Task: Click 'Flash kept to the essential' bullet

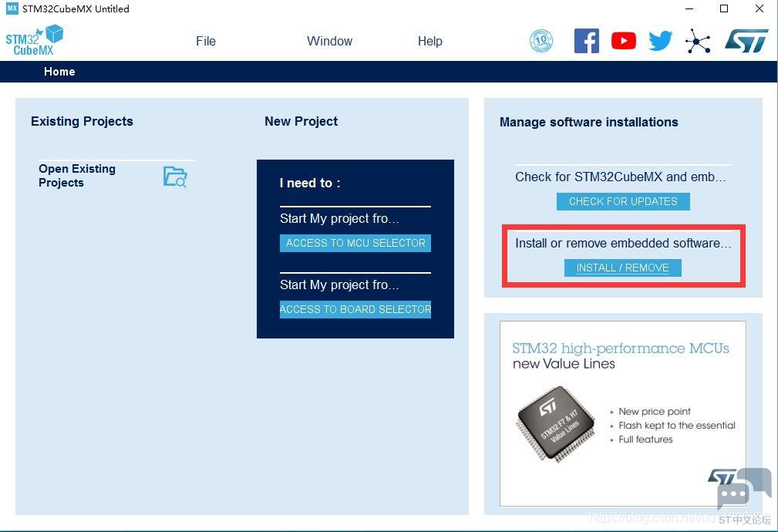Action: (677, 426)
